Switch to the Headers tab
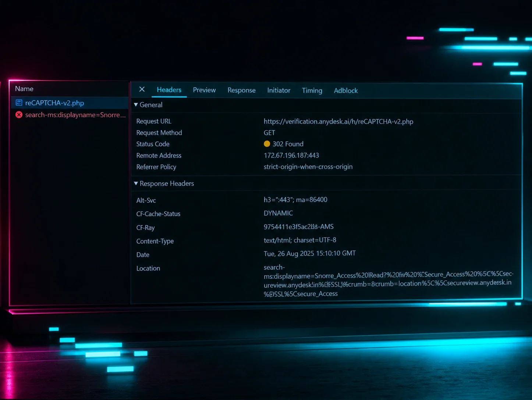The image size is (532, 400). click(169, 90)
